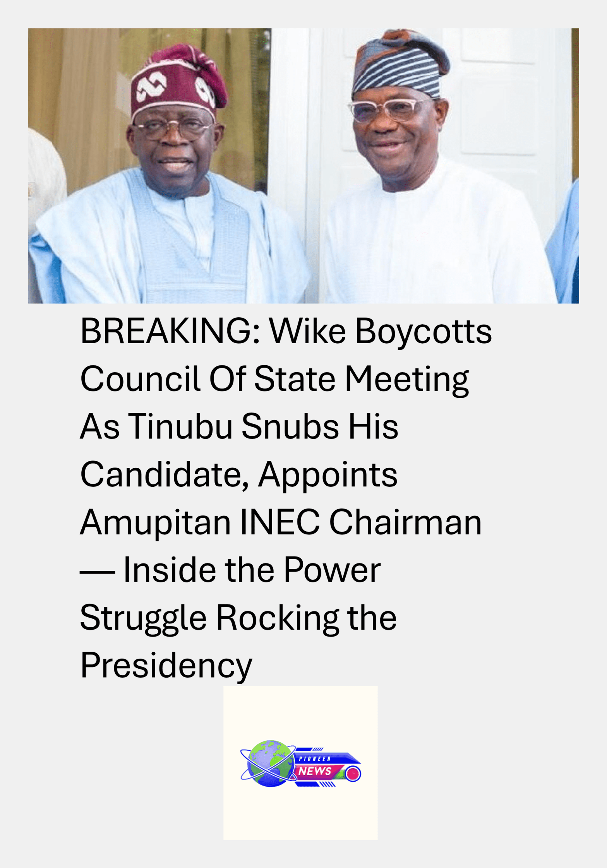Click the headline line 'Council Of State Meeting'
Image resolution: width=607 pixels, height=868 pixels.
pos(274,379)
